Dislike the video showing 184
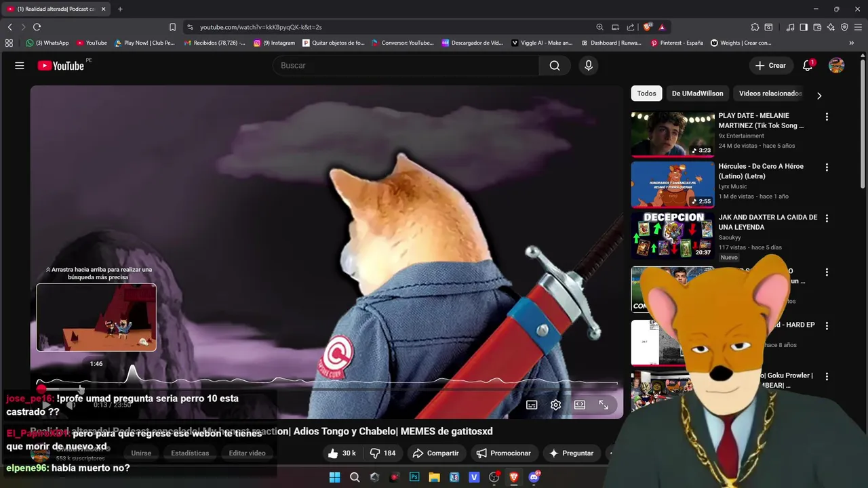Viewport: 868px width, 488px height. pyautogui.click(x=382, y=453)
